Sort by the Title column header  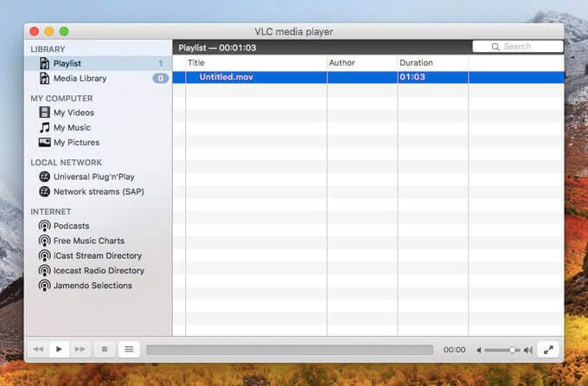point(256,62)
